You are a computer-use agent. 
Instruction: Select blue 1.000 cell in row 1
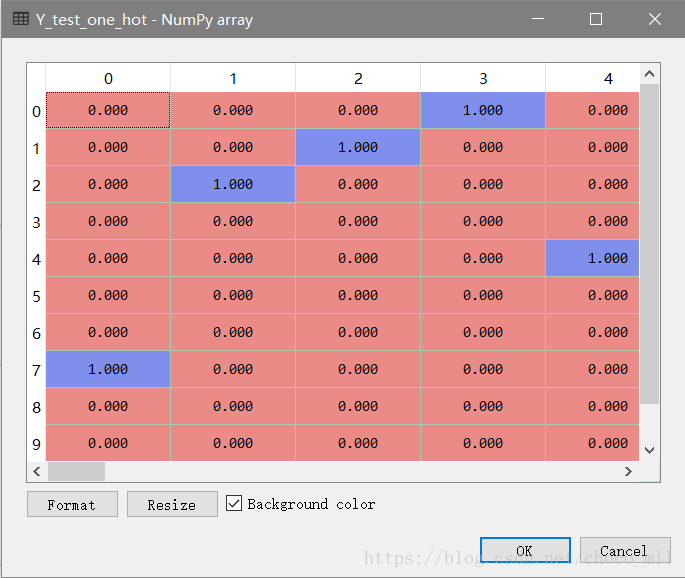[358, 147]
